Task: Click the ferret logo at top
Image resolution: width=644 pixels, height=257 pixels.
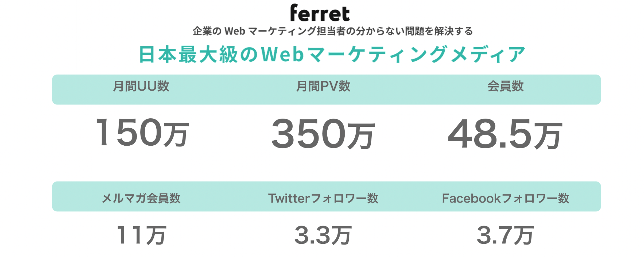Action: click(320, 13)
